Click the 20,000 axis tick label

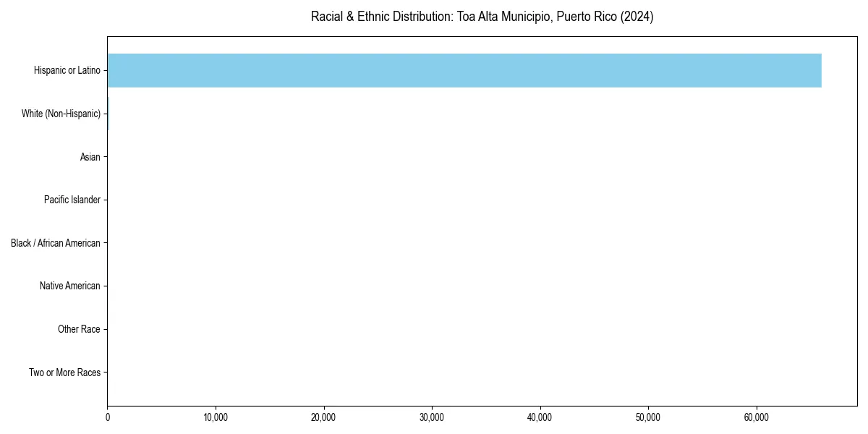[x=324, y=417]
